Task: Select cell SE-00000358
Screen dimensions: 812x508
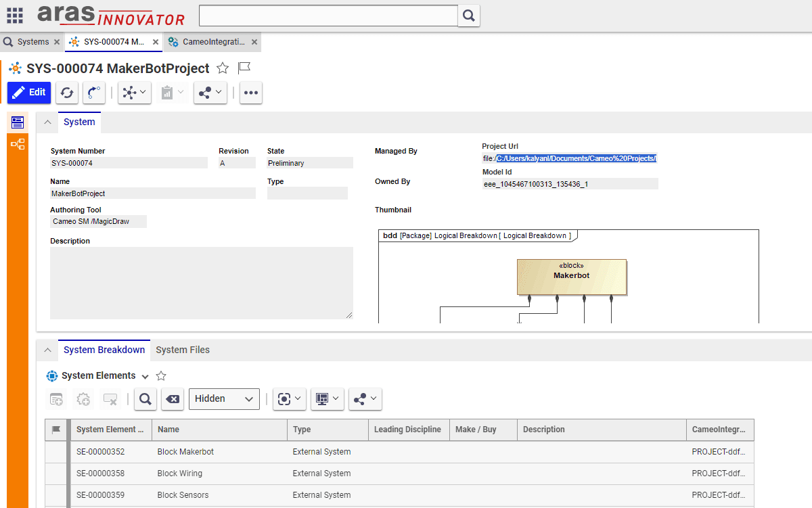Action: coord(111,474)
